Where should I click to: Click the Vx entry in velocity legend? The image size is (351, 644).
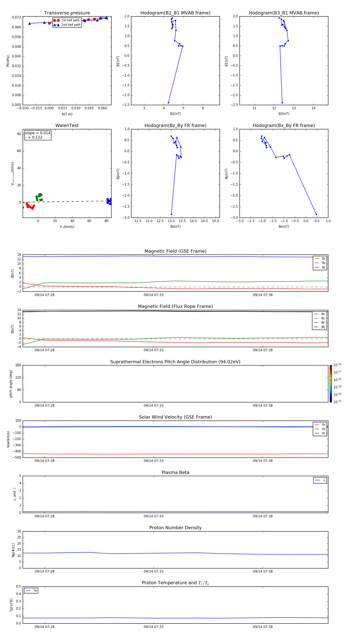click(320, 424)
